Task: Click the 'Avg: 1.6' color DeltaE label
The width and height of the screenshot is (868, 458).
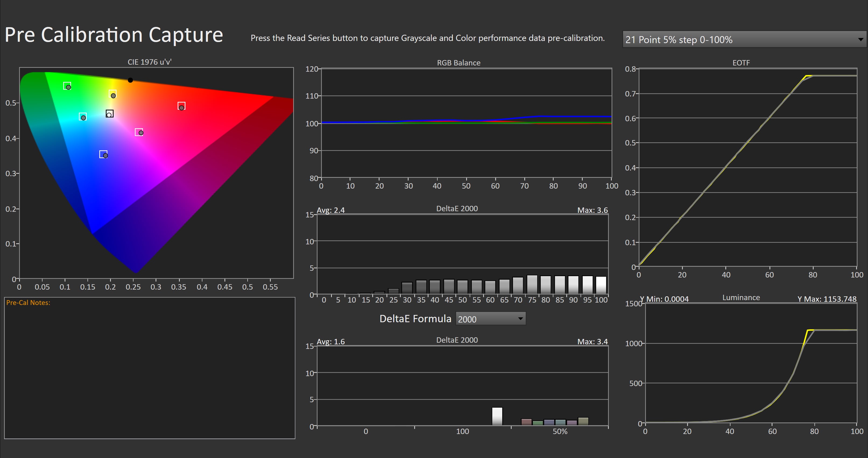Action: [331, 342]
